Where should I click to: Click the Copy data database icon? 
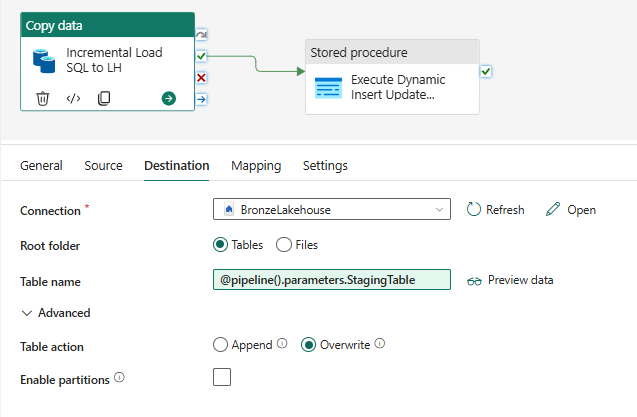point(44,61)
